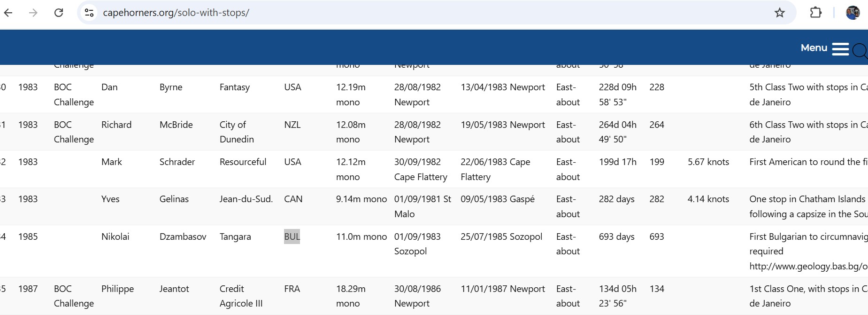
Task: Reload the current page
Action: (59, 13)
